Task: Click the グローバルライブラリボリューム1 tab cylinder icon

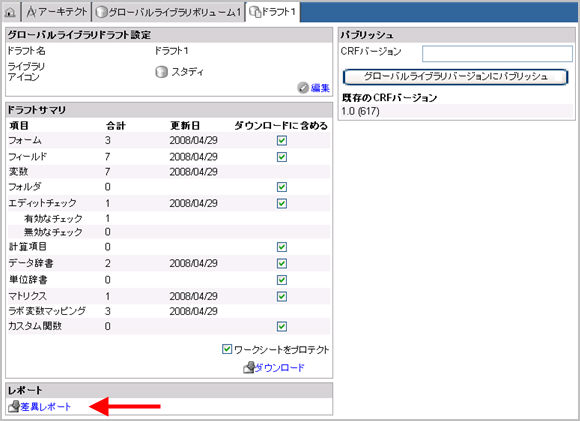Action: tap(101, 12)
